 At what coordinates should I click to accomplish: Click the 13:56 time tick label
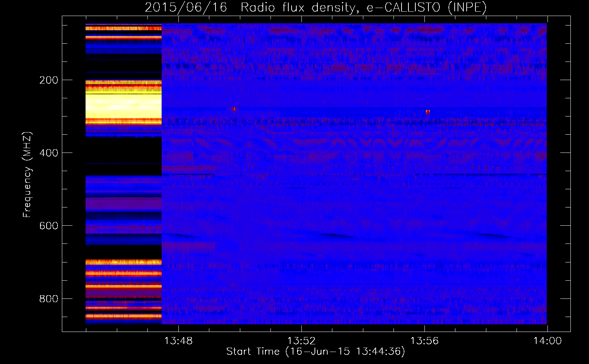coord(424,341)
